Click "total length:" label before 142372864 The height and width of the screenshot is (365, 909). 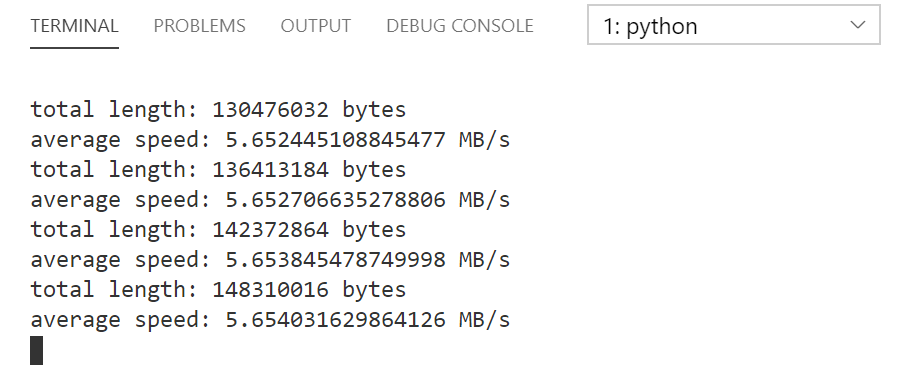(x=114, y=230)
